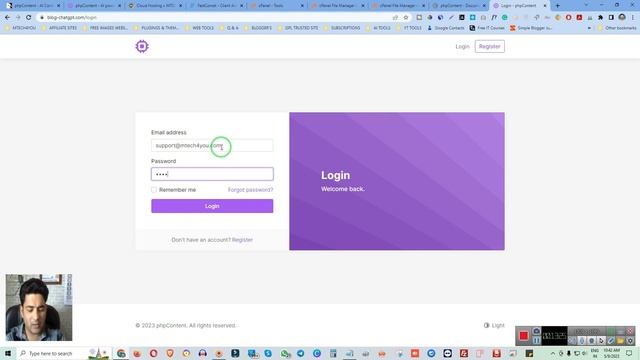Open Opera from the taskbar
The height and width of the screenshot is (360, 640).
click(x=153, y=353)
